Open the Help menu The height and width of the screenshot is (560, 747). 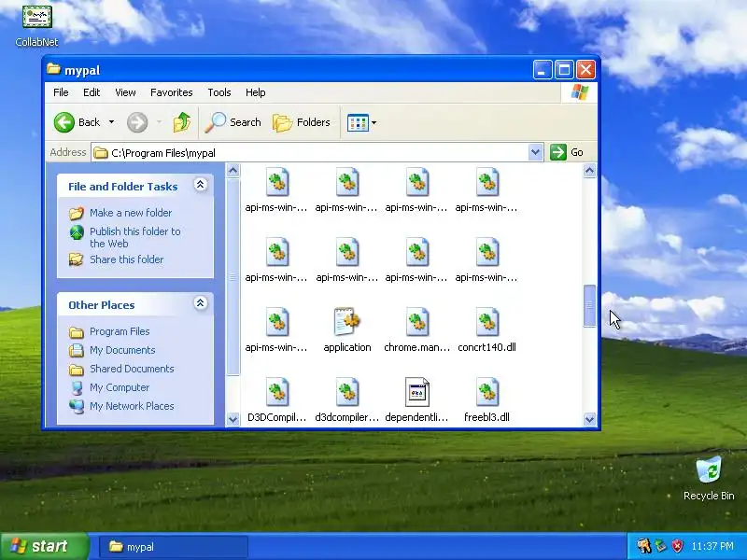(255, 92)
